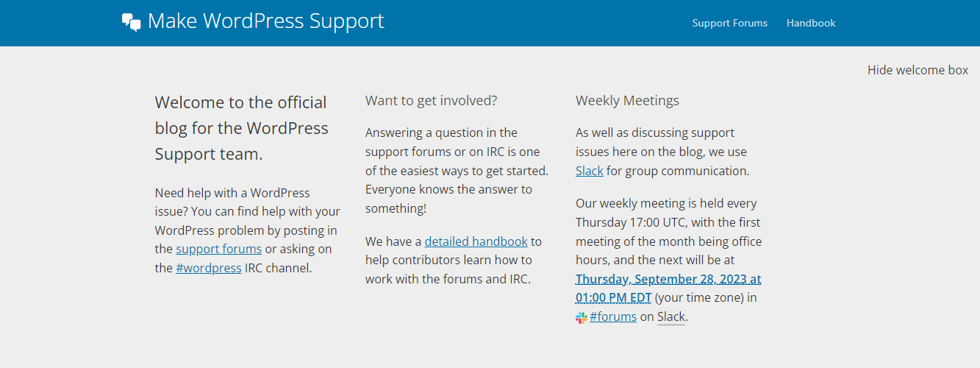The height and width of the screenshot is (368, 980).
Task: Follow the 'support forums' inline link
Action: click(218, 249)
